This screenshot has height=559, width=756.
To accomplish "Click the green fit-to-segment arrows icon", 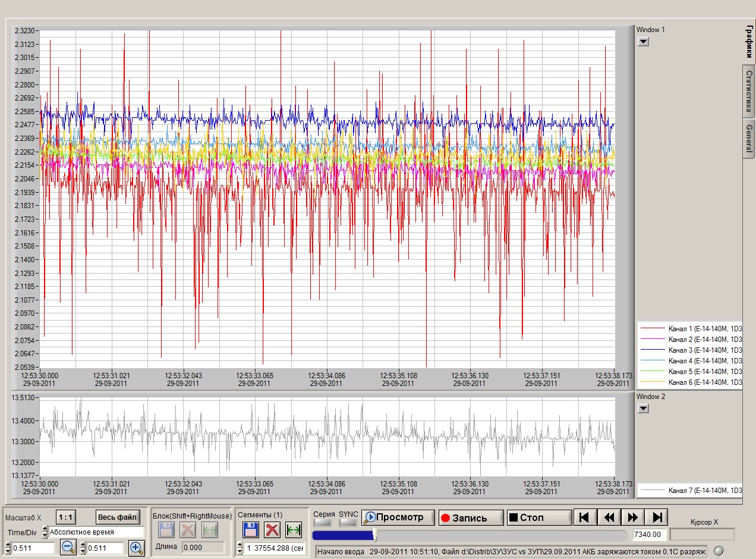I will pyautogui.click(x=294, y=530).
